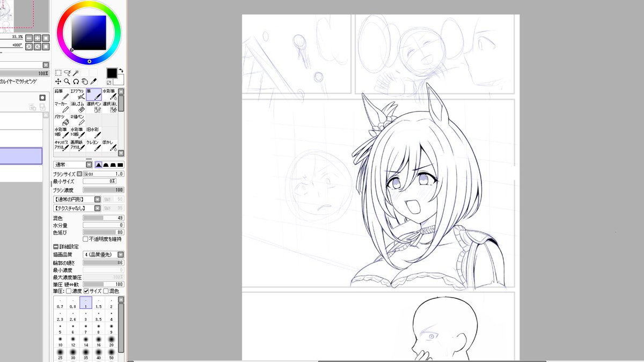Choose brush size 1.5 preset
The image size is (644, 362).
click(x=99, y=303)
